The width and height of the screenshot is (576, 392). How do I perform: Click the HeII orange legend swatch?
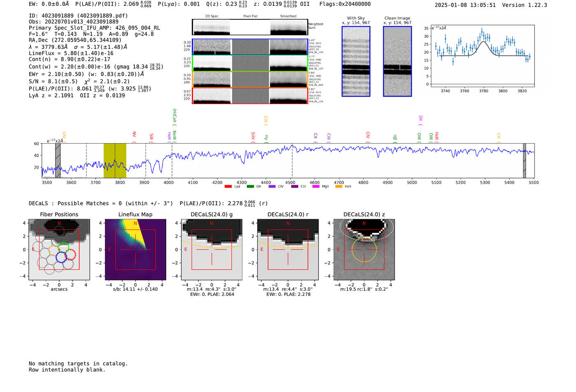(339, 187)
